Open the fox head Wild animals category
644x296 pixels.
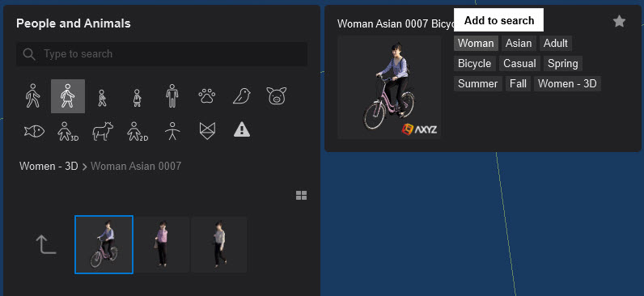pos(207,131)
